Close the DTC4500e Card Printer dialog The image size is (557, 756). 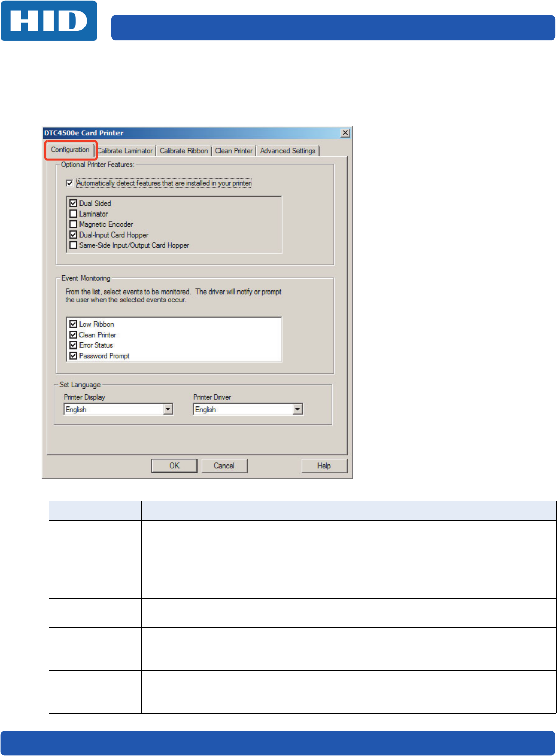coord(346,133)
